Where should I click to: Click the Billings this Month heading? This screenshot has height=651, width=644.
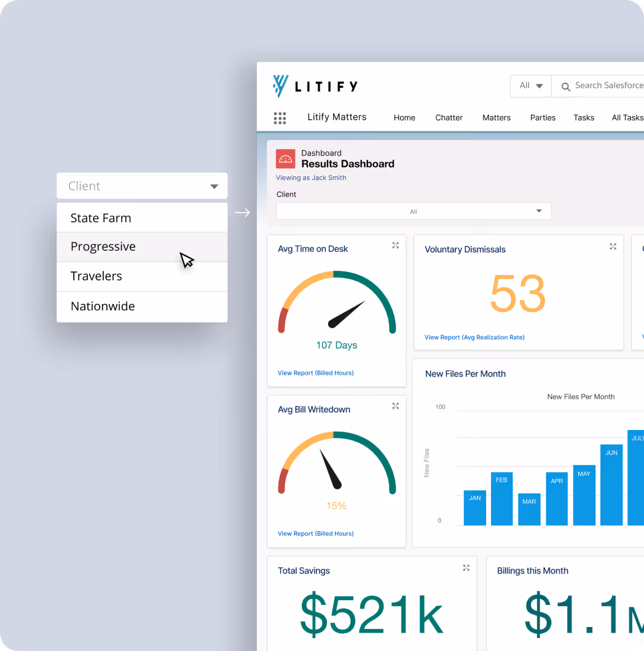(532, 571)
